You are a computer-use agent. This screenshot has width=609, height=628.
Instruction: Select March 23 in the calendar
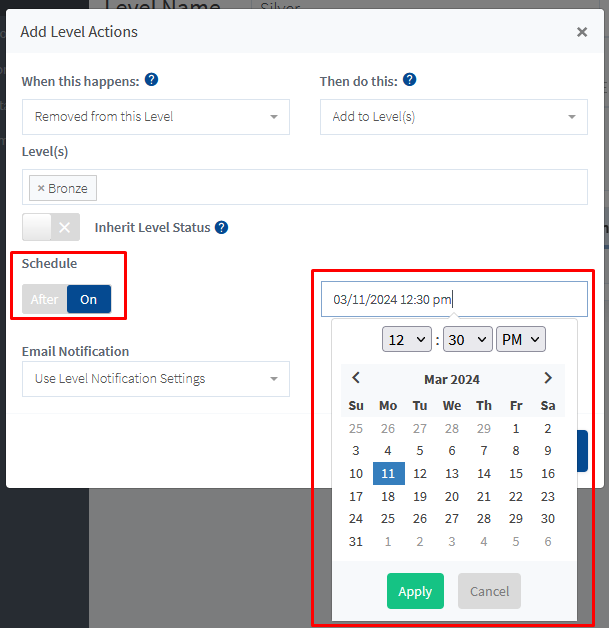(548, 497)
